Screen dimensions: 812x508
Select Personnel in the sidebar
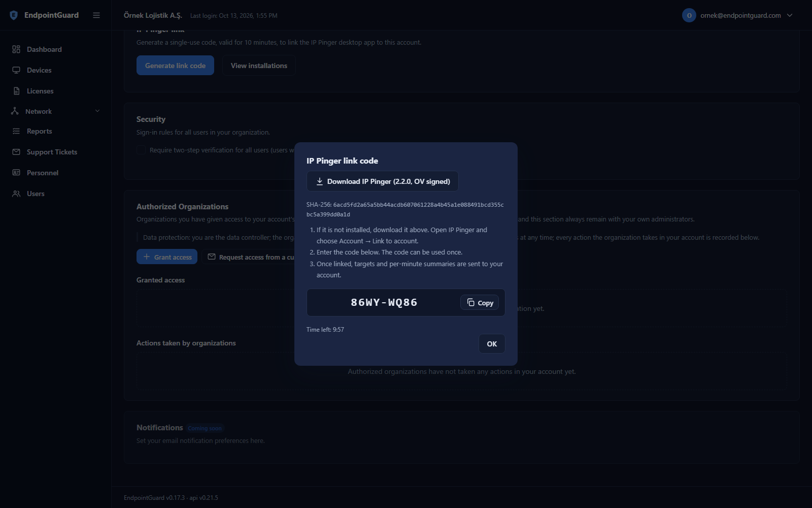(56, 173)
